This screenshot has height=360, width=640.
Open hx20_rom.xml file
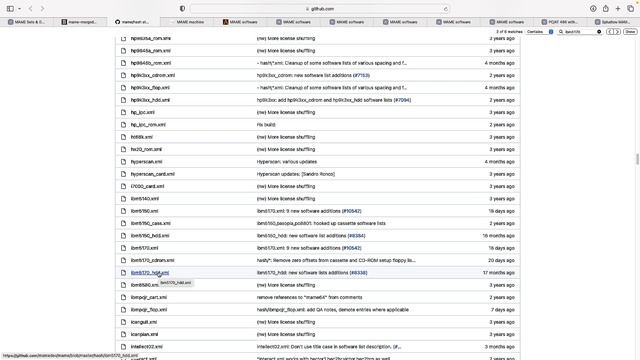(146, 149)
